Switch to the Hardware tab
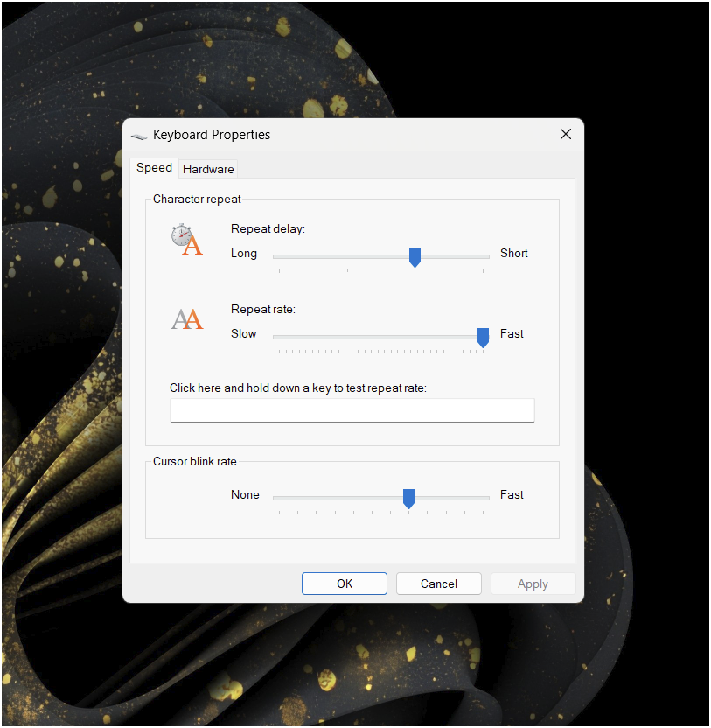This screenshot has width=711, height=728. click(x=208, y=169)
